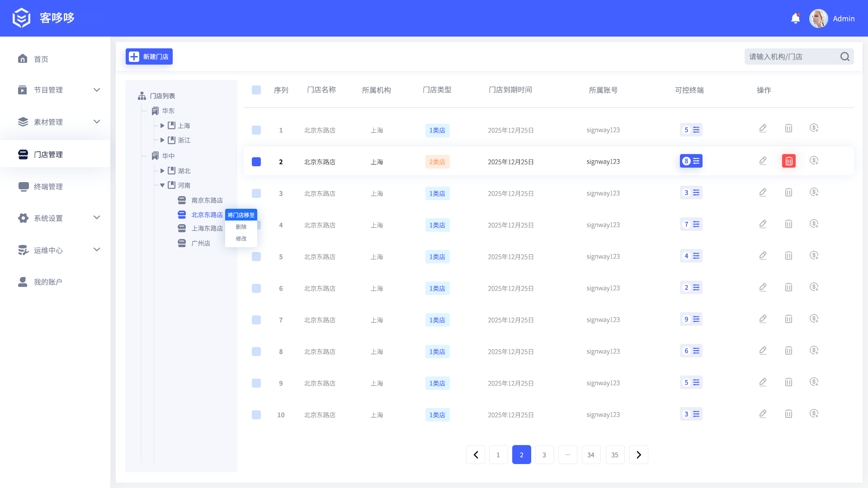This screenshot has width=868, height=488.
Task: Click the 新建门店 button
Action: pyautogui.click(x=149, y=57)
